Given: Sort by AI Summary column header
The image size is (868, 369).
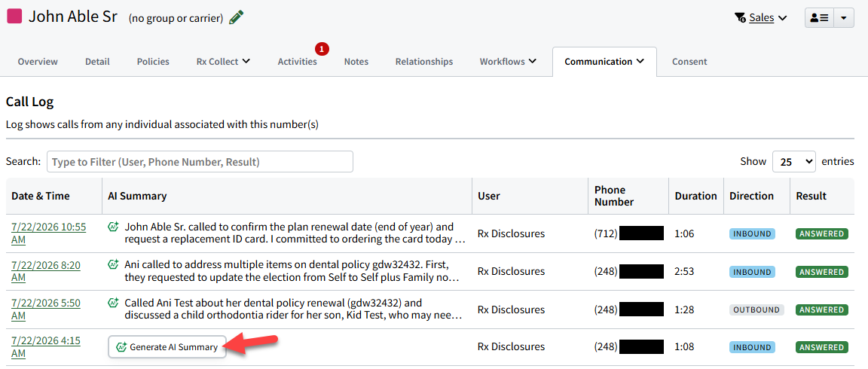Looking at the screenshot, I should coord(287,196).
